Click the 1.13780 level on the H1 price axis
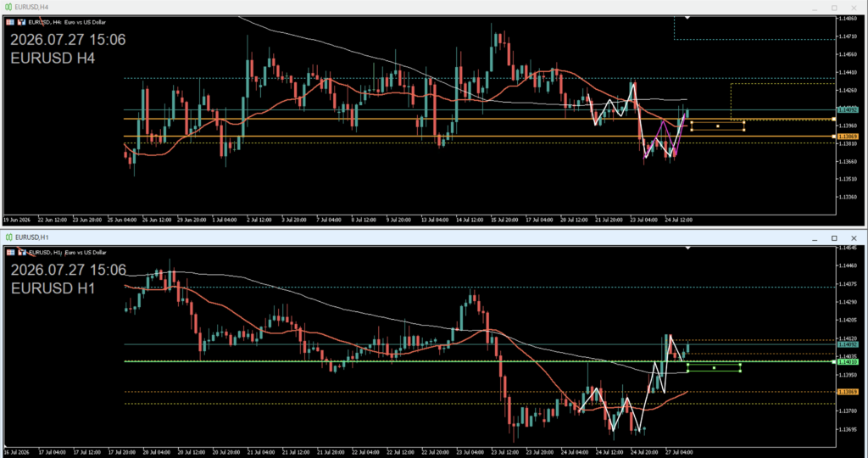 849,411
